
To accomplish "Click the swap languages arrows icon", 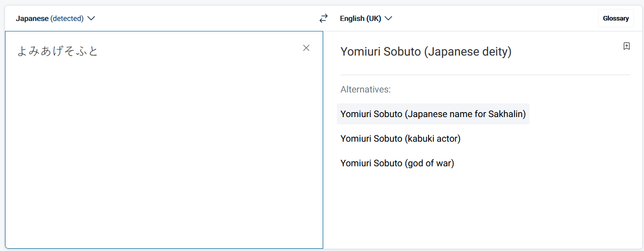I will (323, 18).
